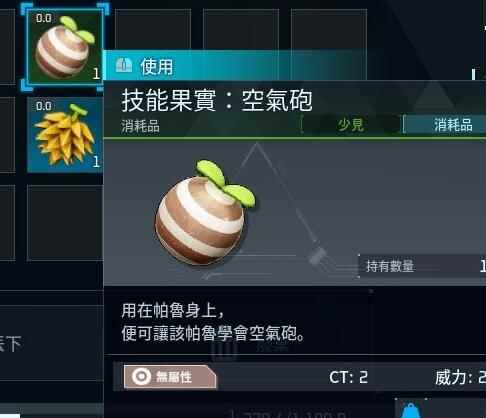Viewport: 486px width, 418px height.
Task: Click the item description text box
Action: [238, 321]
